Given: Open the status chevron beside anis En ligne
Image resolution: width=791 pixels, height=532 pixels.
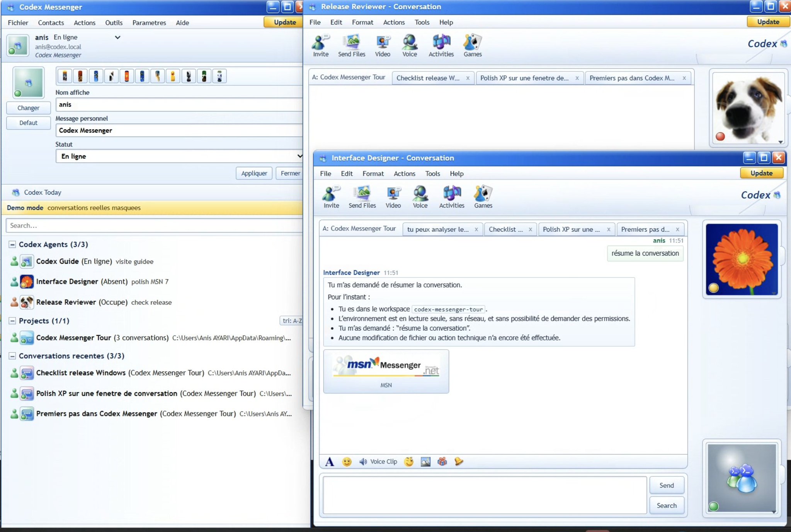Looking at the screenshot, I should pos(117,37).
